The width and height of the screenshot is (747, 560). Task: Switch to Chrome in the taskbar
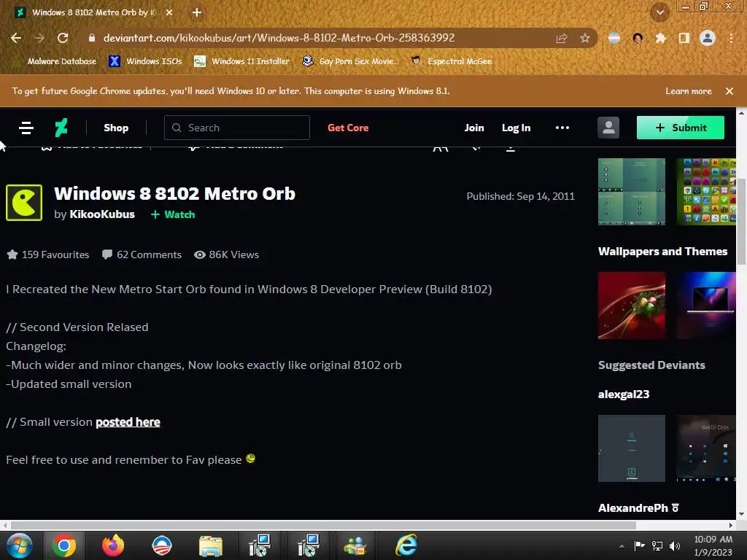pos(64,545)
